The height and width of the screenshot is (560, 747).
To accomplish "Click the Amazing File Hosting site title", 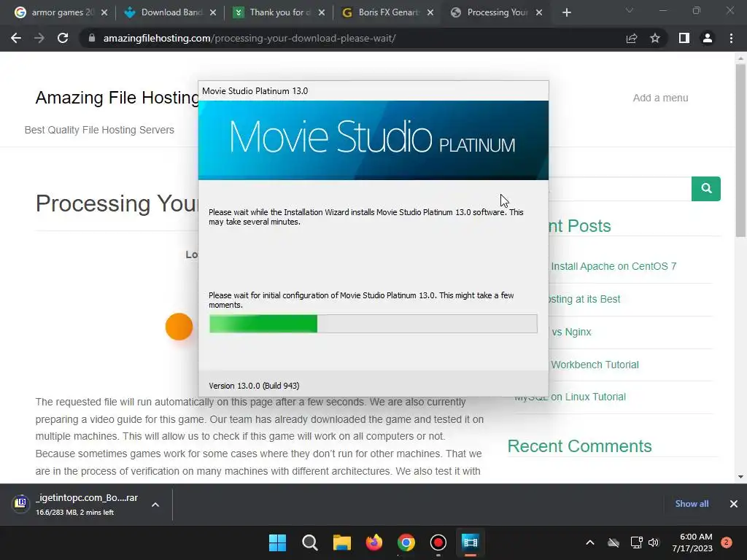I will coord(117,98).
